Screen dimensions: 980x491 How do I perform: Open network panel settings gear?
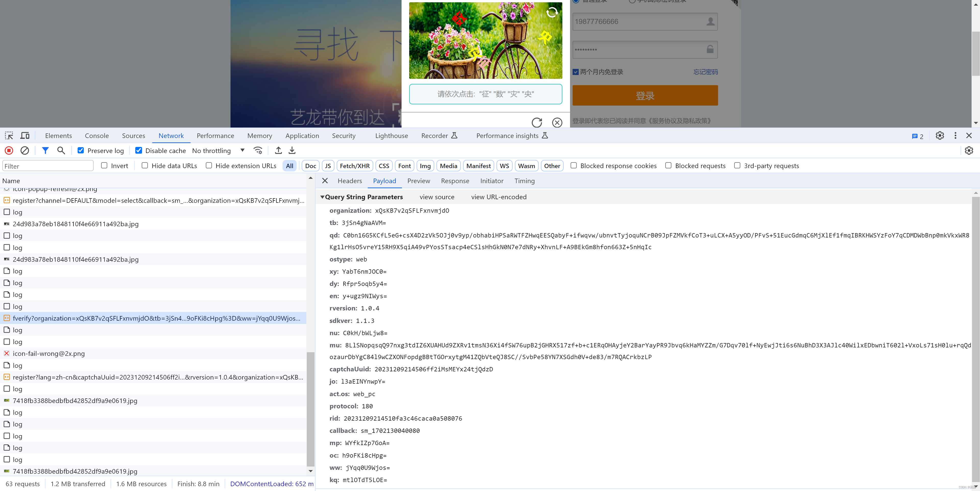tap(969, 150)
